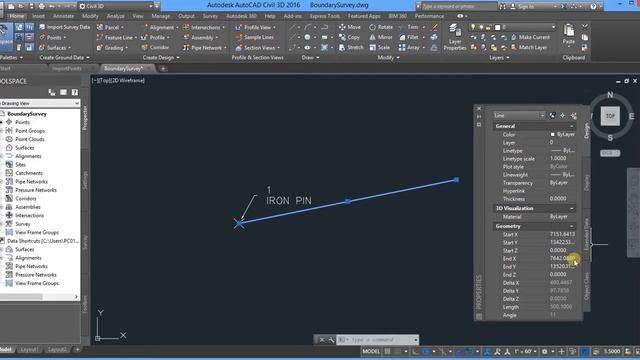
Task: Click the Corridor tool
Action: coord(156,47)
